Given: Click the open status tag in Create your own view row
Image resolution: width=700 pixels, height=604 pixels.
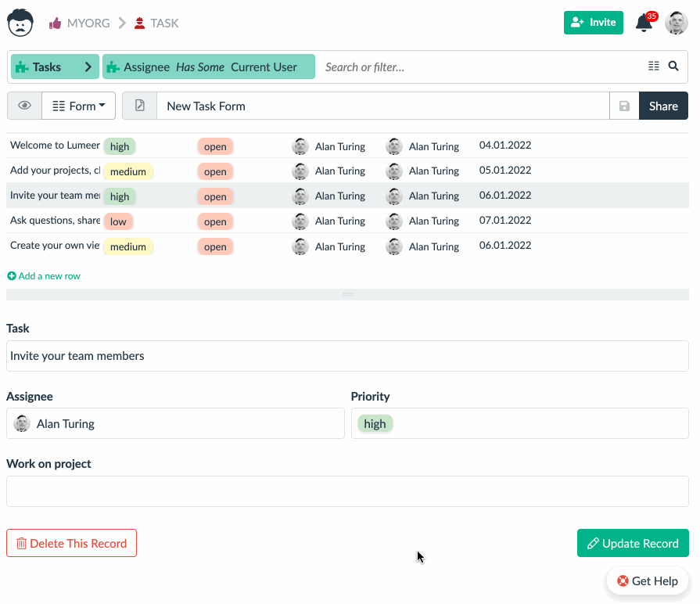Looking at the screenshot, I should [215, 246].
